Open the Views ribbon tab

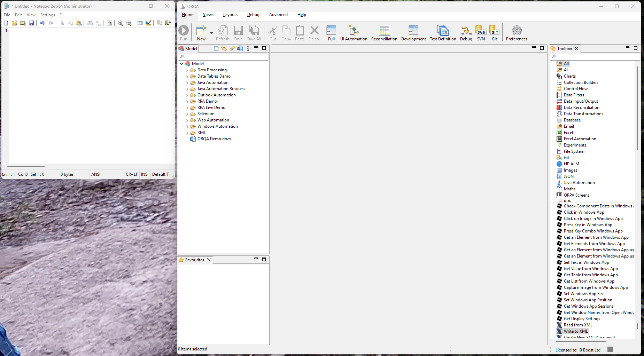pos(208,15)
